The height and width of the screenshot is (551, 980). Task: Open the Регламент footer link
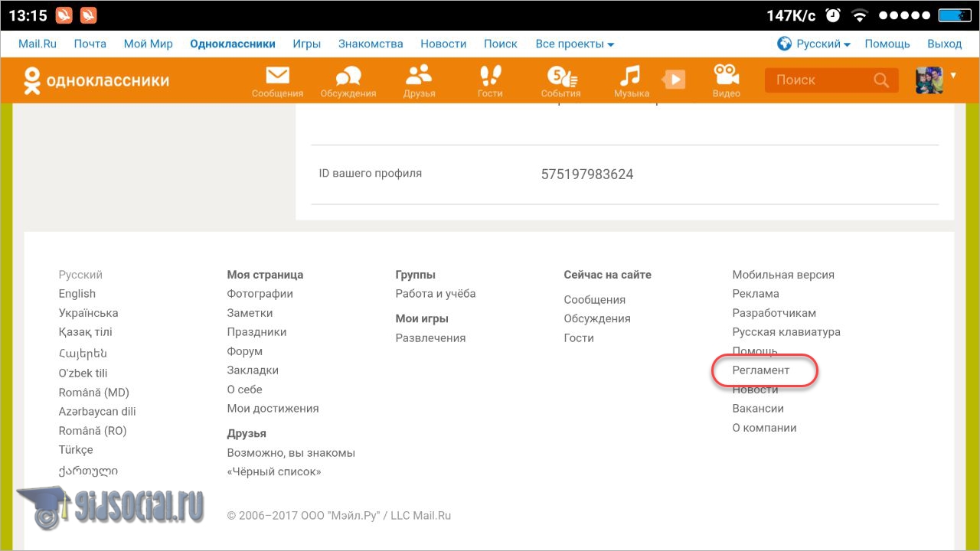760,370
